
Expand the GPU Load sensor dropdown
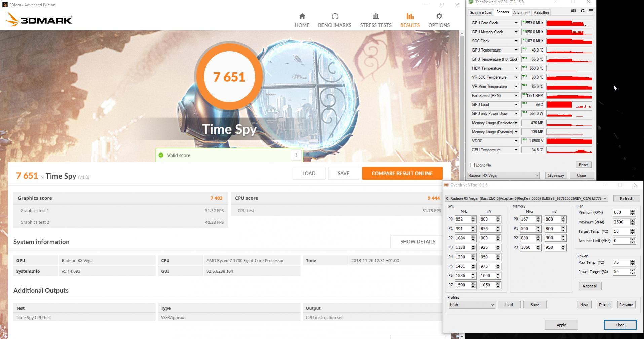tap(516, 105)
